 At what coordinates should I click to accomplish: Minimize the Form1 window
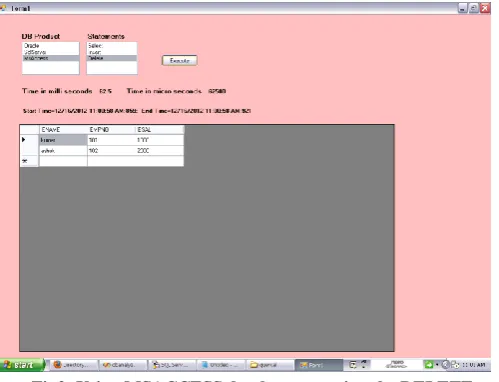(462, 8)
